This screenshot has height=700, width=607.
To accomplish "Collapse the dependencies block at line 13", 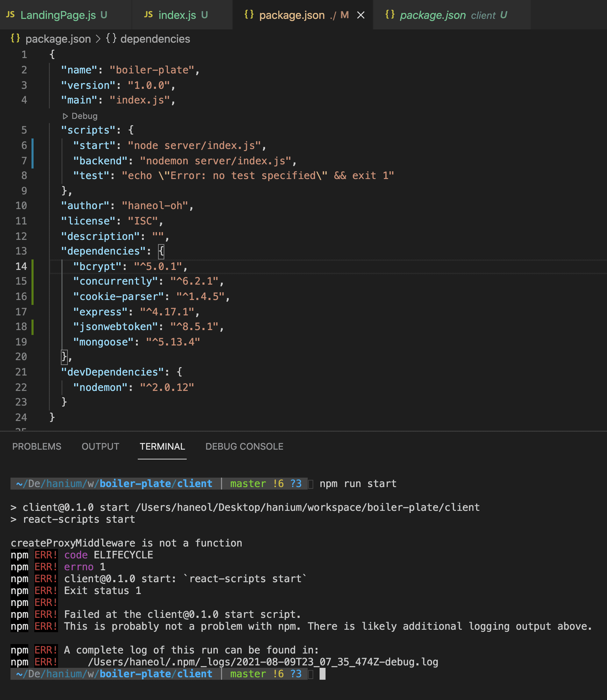I will click(42, 251).
